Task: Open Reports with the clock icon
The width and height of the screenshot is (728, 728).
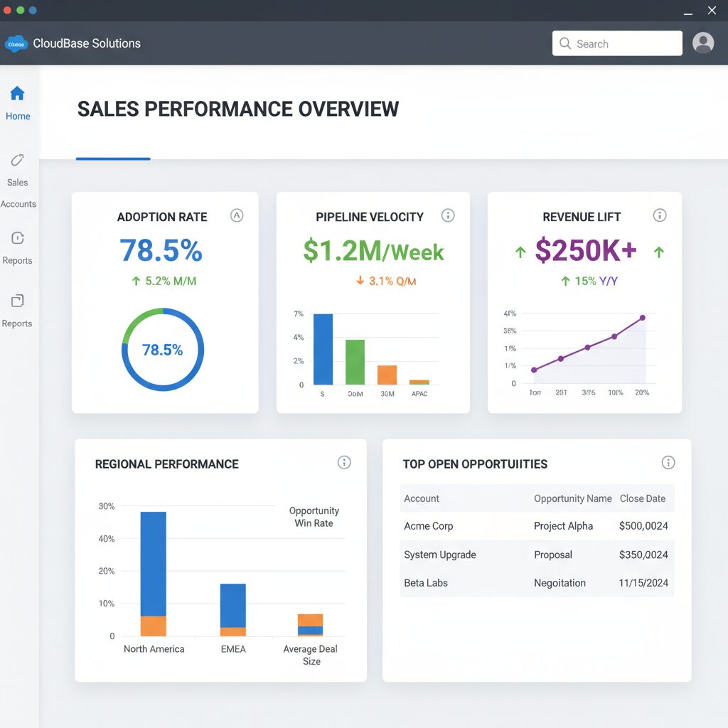Action: tap(18, 238)
